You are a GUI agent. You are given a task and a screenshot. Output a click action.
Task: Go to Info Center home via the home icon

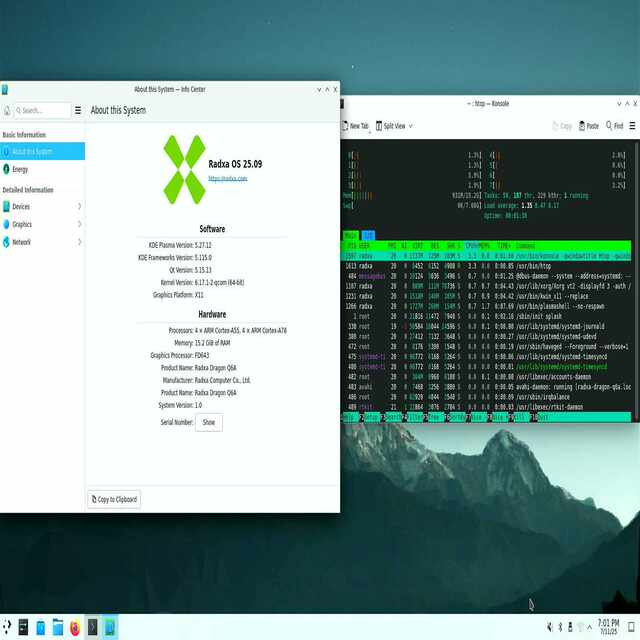(7, 110)
